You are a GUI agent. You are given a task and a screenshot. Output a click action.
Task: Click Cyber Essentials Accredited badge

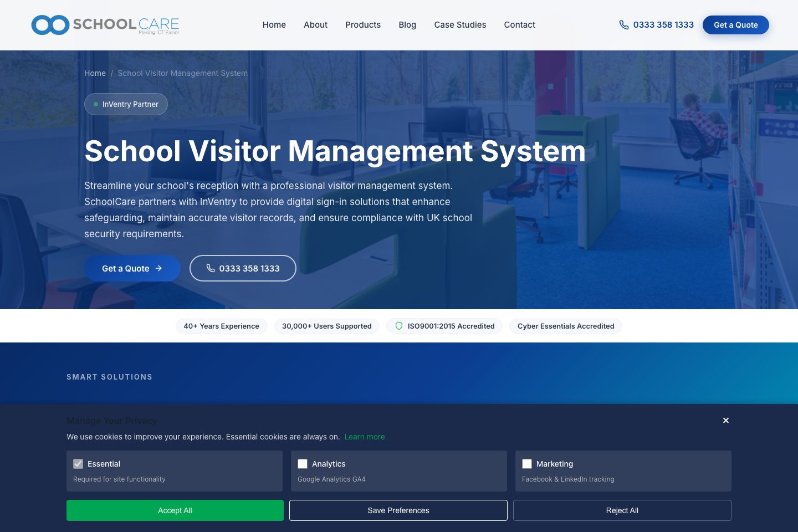tap(566, 326)
